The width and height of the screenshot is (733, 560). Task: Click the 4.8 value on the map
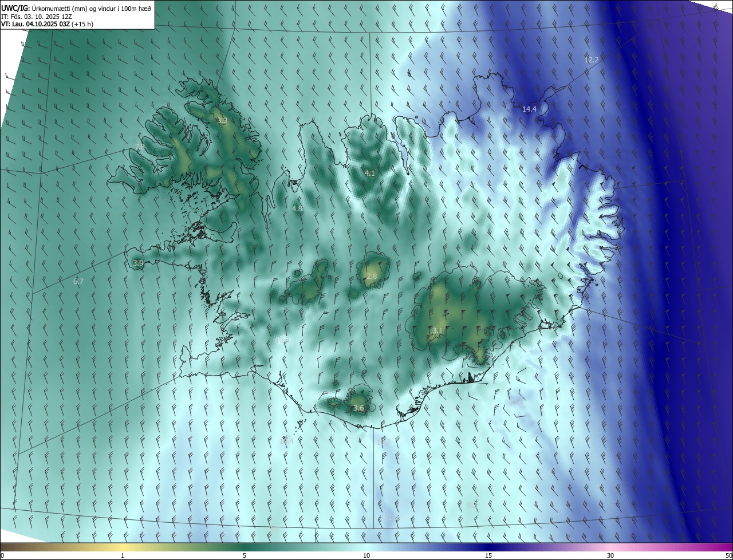[297, 209]
